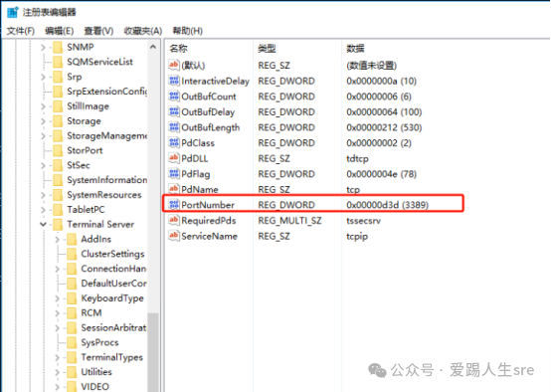This screenshot has height=392, width=551.
Task: Open the 查看(V) menu
Action: [98, 31]
